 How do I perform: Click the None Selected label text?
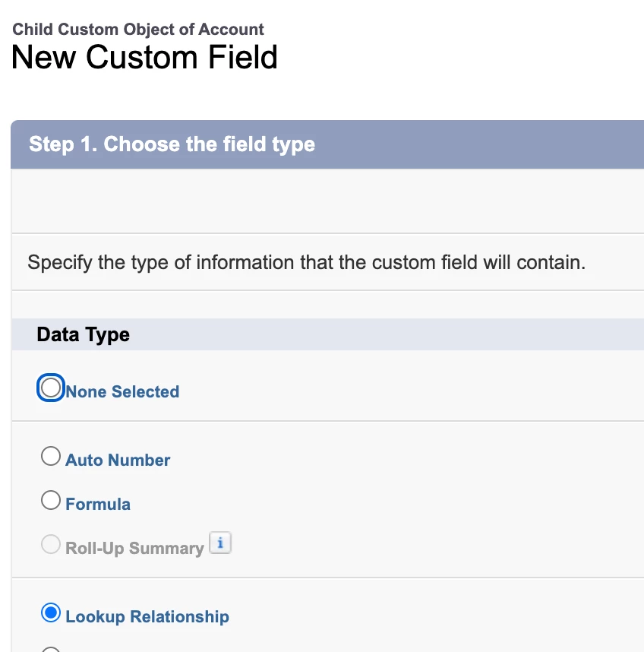[x=122, y=392]
